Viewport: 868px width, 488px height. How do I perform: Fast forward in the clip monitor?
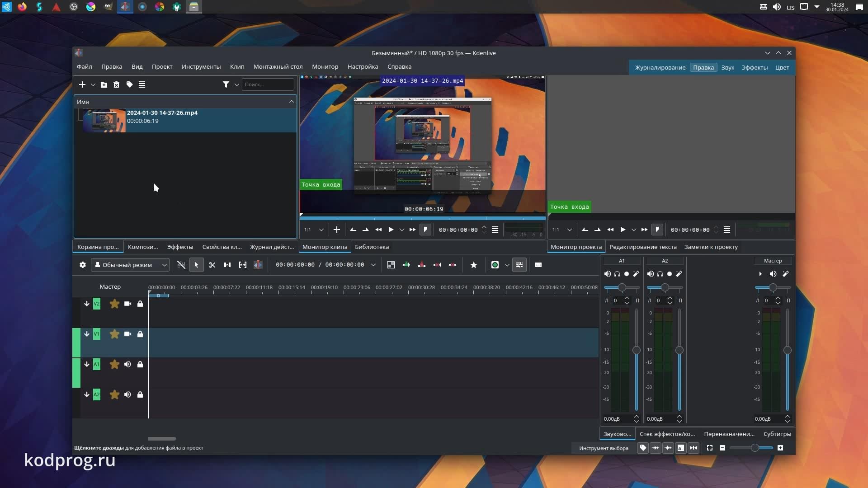pyautogui.click(x=412, y=230)
